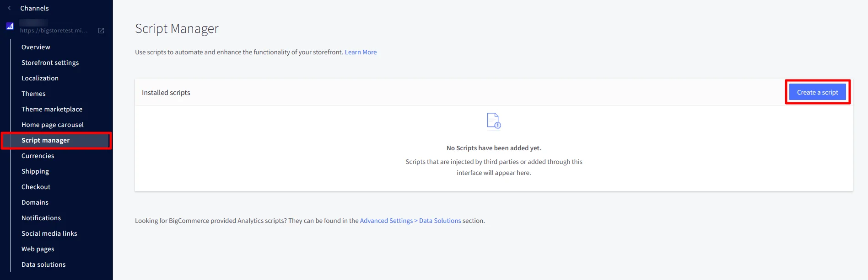The image size is (868, 280).
Task: Go to Shipping settings
Action: pyautogui.click(x=35, y=171)
